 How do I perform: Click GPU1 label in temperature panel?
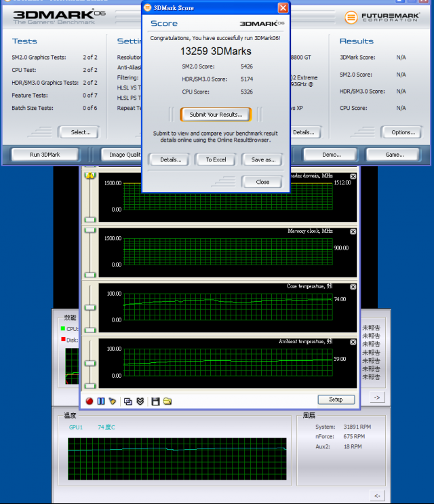pos(76,427)
